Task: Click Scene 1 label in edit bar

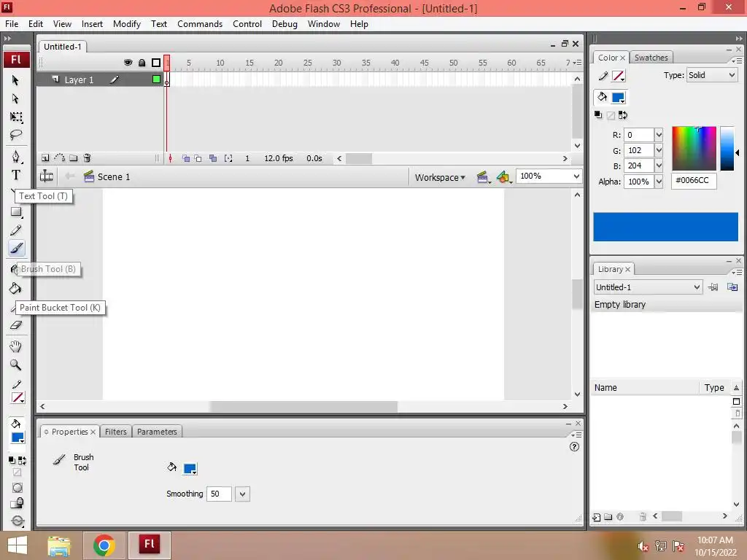Action: (x=113, y=176)
